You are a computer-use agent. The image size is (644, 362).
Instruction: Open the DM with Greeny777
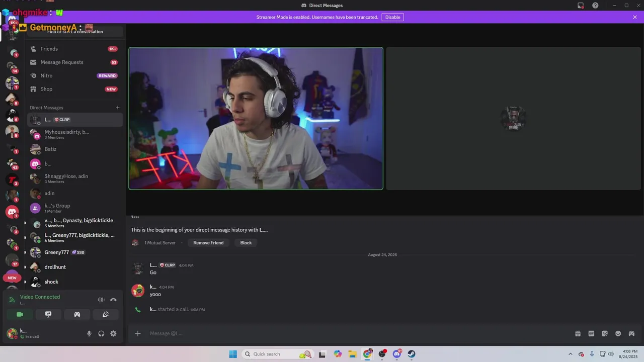[75, 252]
